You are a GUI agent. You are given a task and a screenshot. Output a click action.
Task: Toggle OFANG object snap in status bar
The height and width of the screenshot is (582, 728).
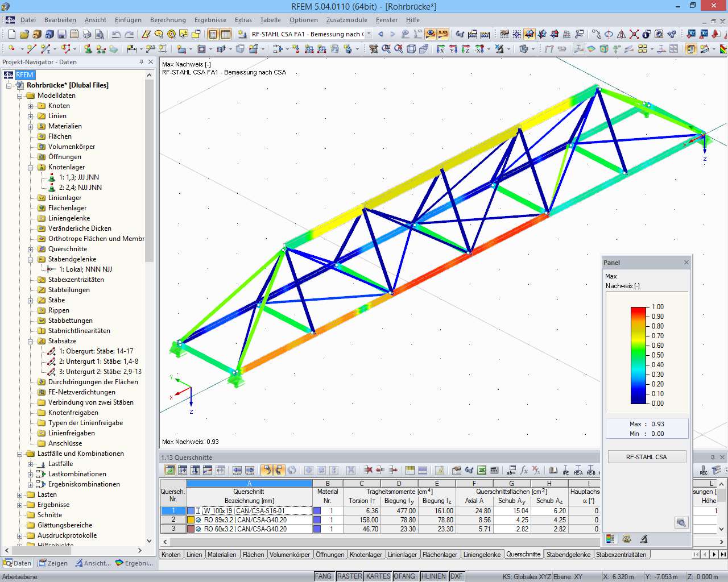click(x=404, y=576)
